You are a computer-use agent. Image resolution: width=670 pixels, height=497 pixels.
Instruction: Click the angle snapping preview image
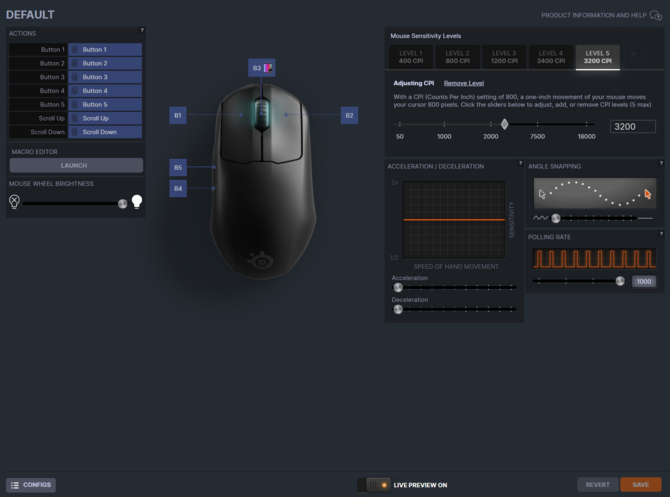click(595, 193)
